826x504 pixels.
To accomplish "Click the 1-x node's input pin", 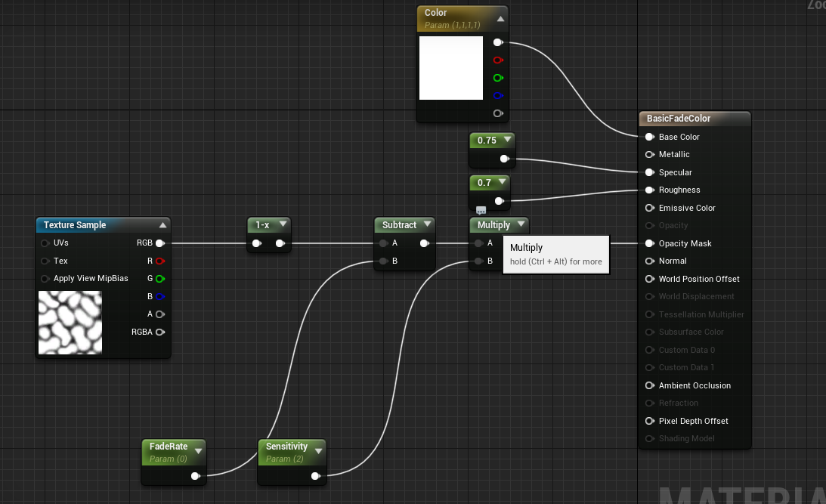I will click(x=256, y=243).
